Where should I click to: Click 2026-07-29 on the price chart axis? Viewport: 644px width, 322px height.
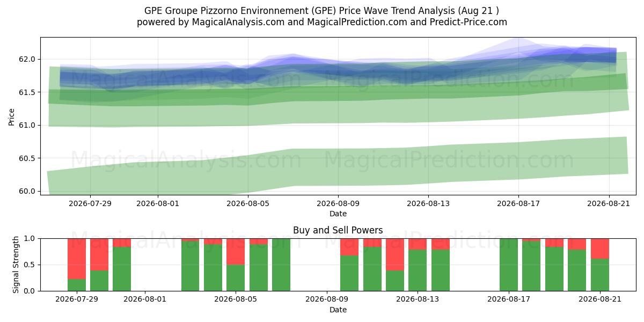pyautogui.click(x=90, y=203)
